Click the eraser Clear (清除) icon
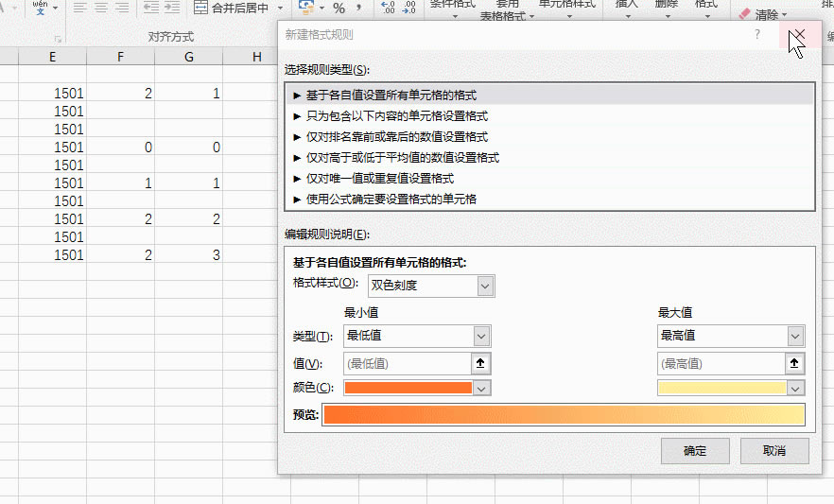 (x=745, y=14)
